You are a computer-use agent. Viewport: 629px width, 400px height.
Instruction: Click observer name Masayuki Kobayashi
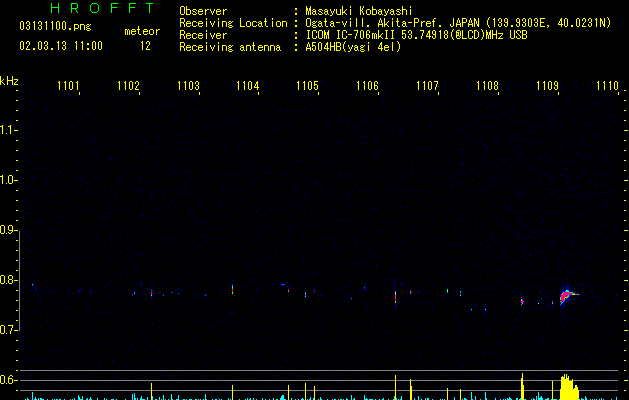[359, 11]
